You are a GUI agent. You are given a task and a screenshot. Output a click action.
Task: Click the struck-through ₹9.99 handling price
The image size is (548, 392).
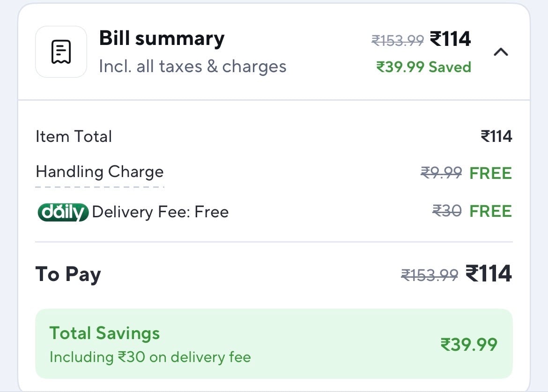[x=441, y=173]
